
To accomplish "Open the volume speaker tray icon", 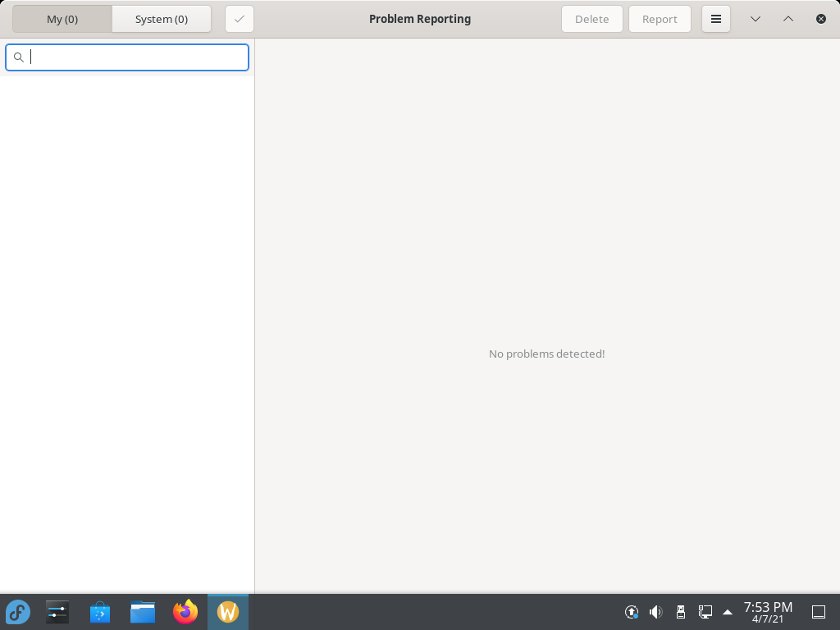I will pyautogui.click(x=655, y=612).
